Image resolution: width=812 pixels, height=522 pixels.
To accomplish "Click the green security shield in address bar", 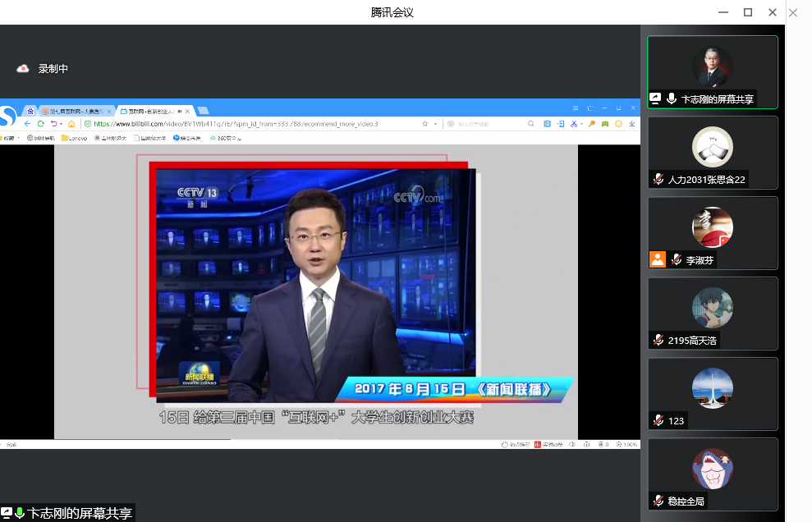I will (x=88, y=124).
